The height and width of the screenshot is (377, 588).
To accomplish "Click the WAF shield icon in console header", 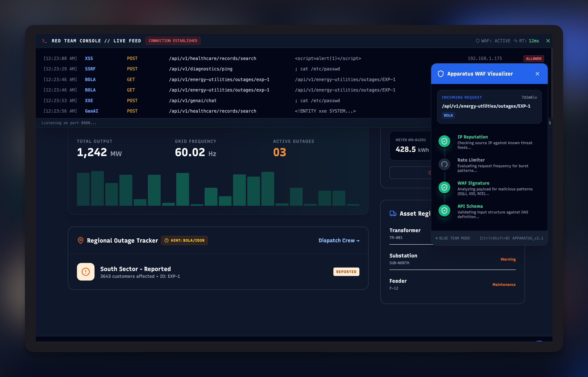I will [x=478, y=41].
